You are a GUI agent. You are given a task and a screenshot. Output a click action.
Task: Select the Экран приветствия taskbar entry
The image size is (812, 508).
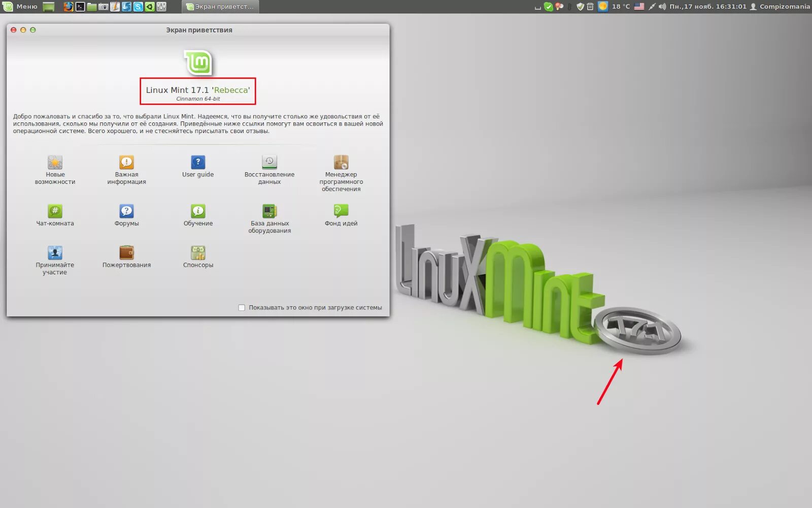pos(220,7)
